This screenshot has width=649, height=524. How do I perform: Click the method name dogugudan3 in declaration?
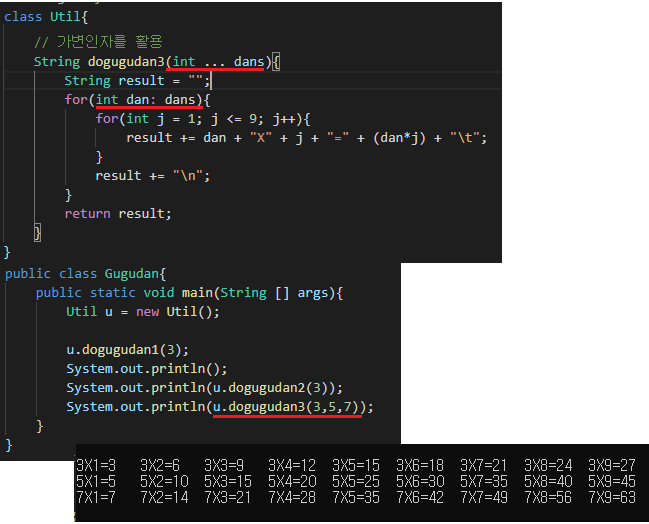(x=126, y=62)
